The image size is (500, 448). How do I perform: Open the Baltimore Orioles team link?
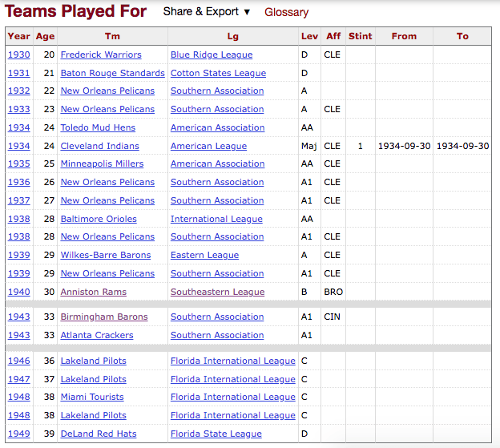click(x=99, y=219)
